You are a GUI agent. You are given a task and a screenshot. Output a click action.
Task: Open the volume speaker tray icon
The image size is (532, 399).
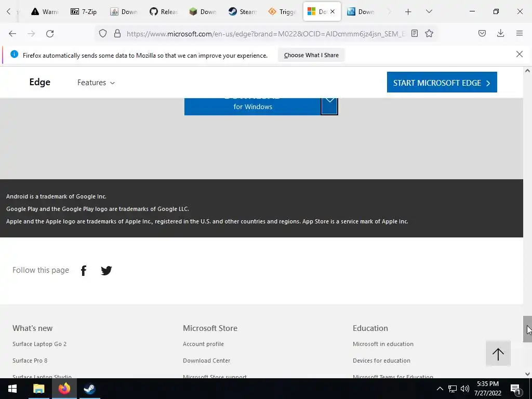click(465, 389)
